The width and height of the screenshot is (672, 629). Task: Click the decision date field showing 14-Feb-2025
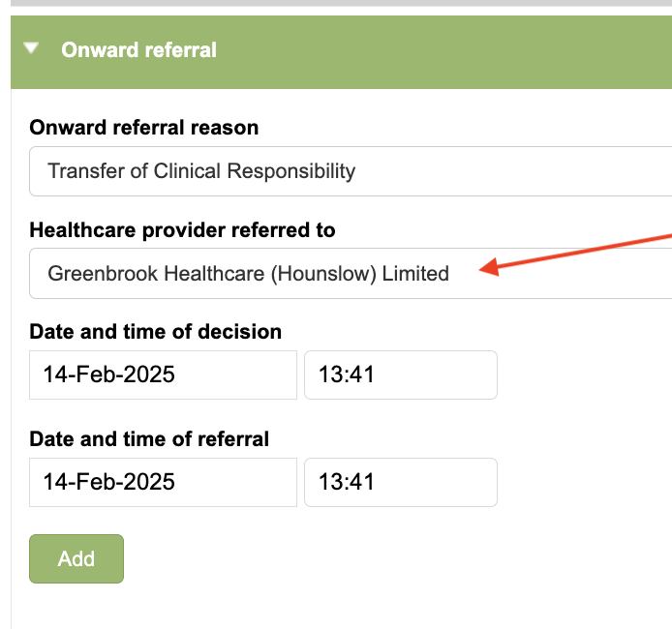pos(163,374)
